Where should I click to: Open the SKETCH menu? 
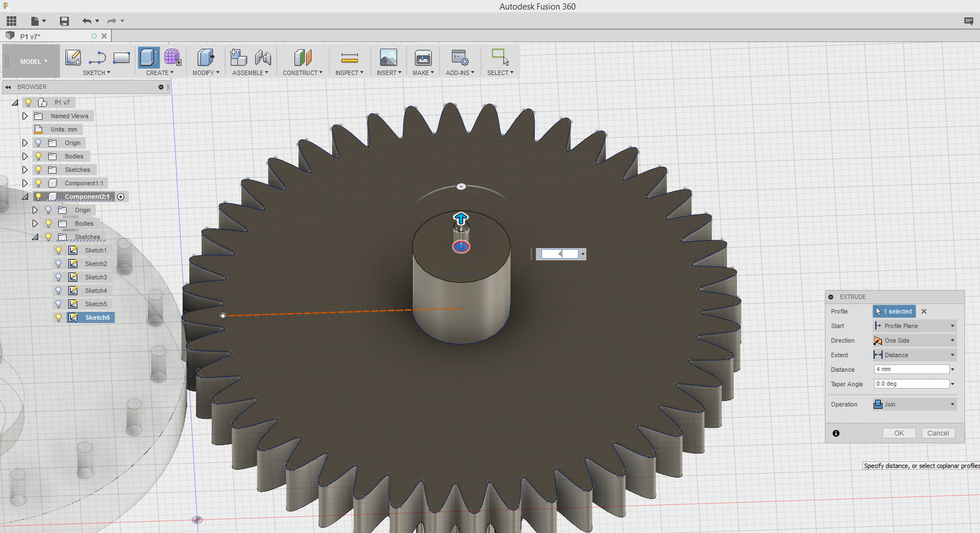[x=96, y=73]
